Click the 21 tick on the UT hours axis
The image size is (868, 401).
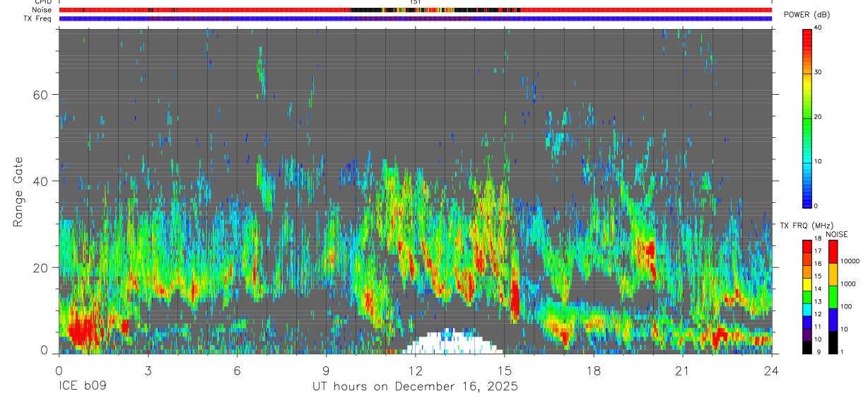682,371
